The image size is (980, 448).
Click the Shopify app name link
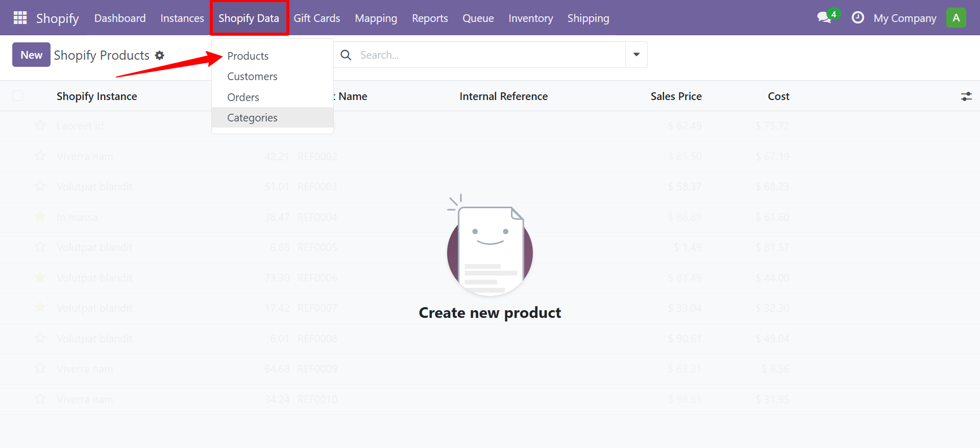click(x=58, y=18)
